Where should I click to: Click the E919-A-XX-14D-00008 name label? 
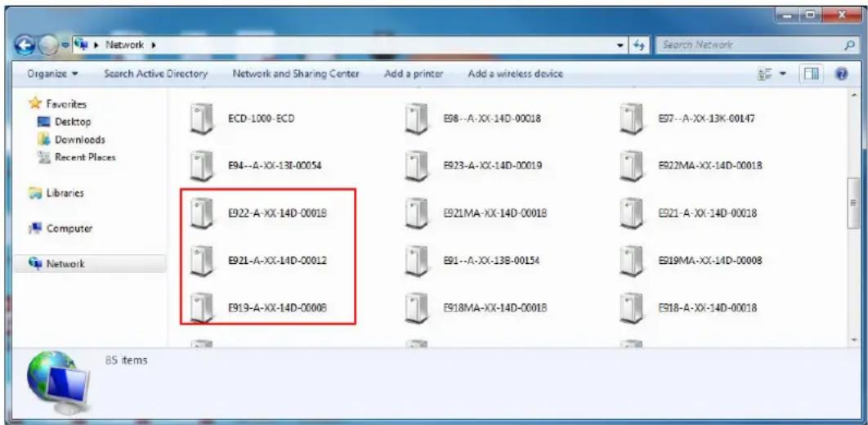[x=277, y=307]
